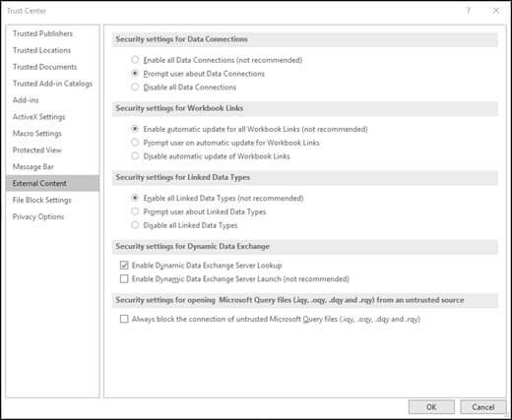Click the Help question mark icon
The image size is (512, 420).
coord(468,11)
